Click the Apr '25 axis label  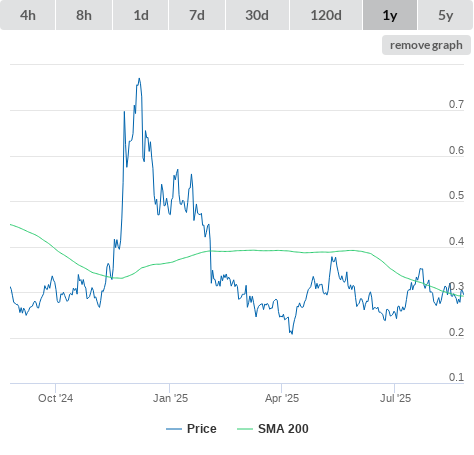point(282,398)
